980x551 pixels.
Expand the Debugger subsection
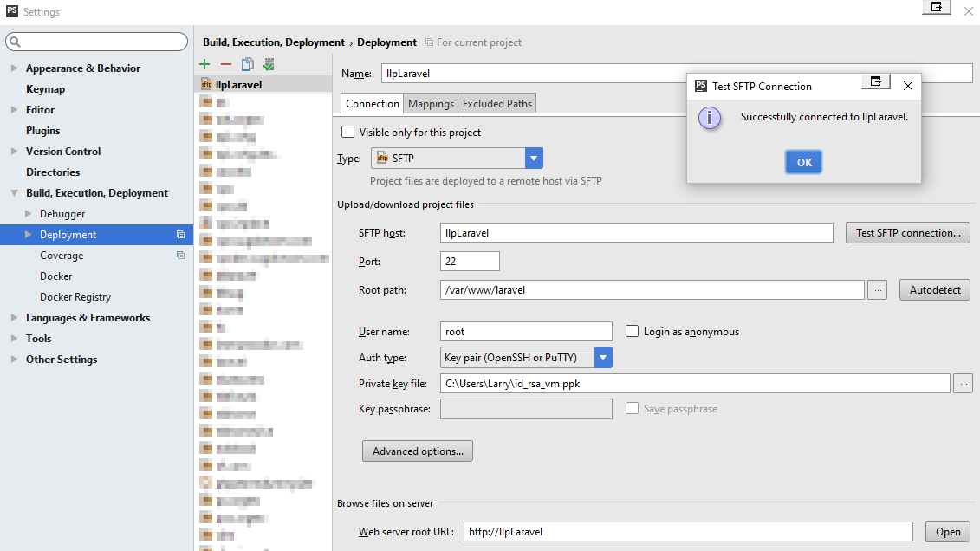point(28,214)
